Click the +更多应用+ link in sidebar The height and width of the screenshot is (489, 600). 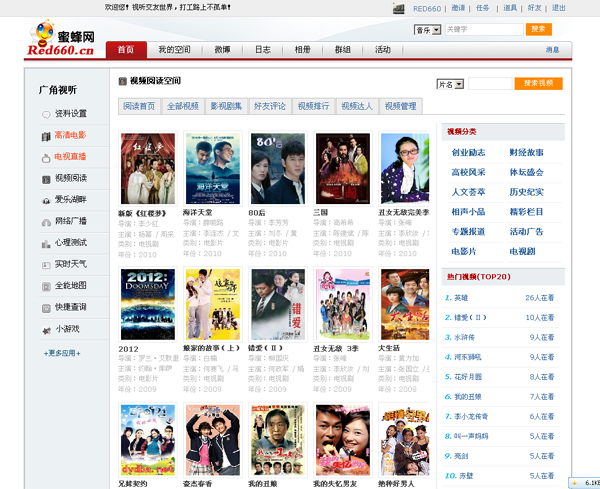pyautogui.click(x=62, y=353)
